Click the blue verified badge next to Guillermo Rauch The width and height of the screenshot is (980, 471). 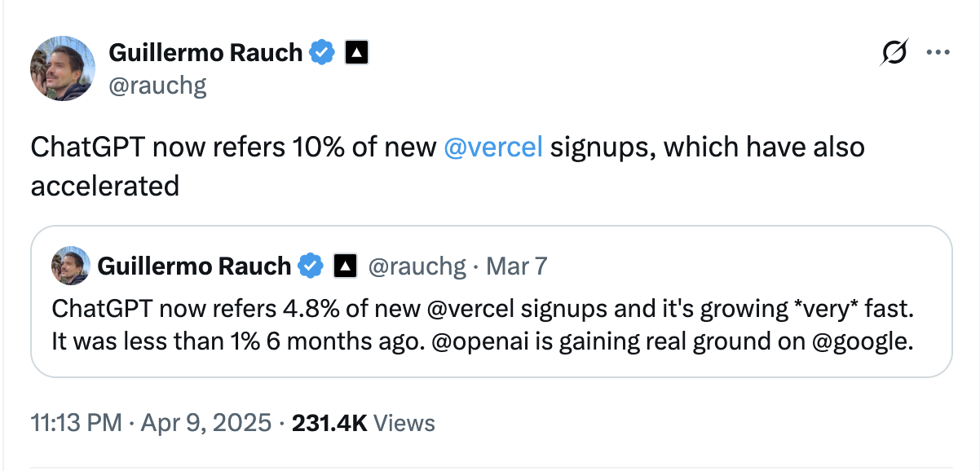coord(323,51)
